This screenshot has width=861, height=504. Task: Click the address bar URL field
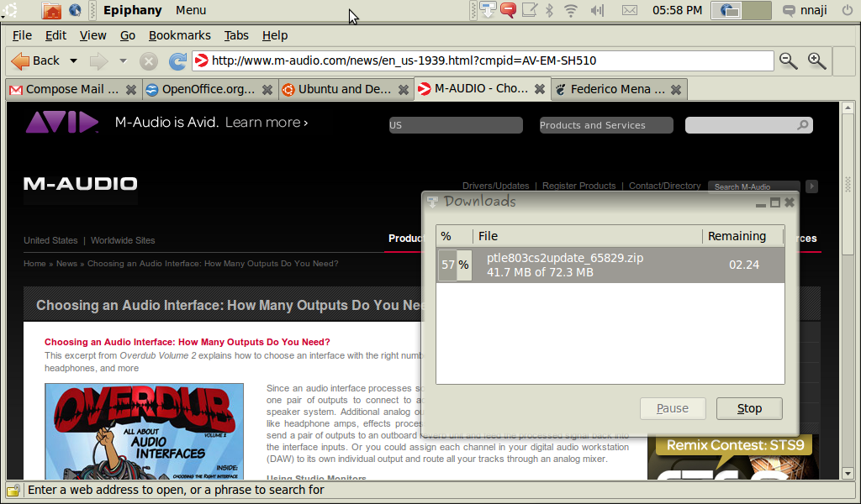483,60
